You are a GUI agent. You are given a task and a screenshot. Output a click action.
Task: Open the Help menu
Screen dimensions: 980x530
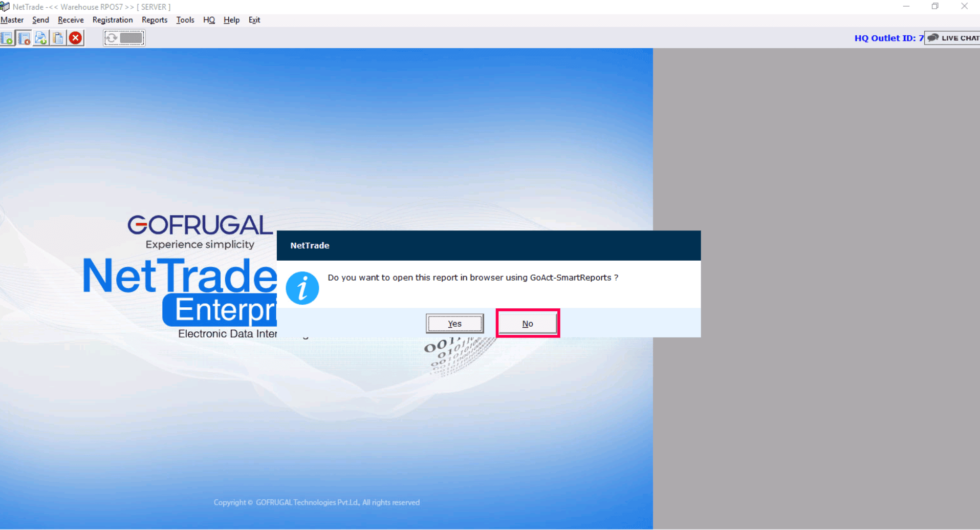[x=231, y=20]
